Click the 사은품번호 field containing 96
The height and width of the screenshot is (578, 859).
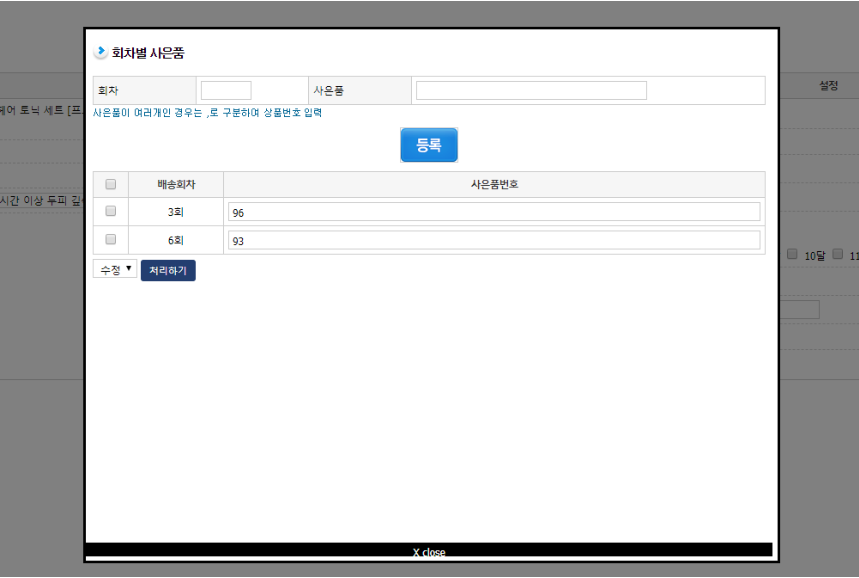tap(493, 212)
